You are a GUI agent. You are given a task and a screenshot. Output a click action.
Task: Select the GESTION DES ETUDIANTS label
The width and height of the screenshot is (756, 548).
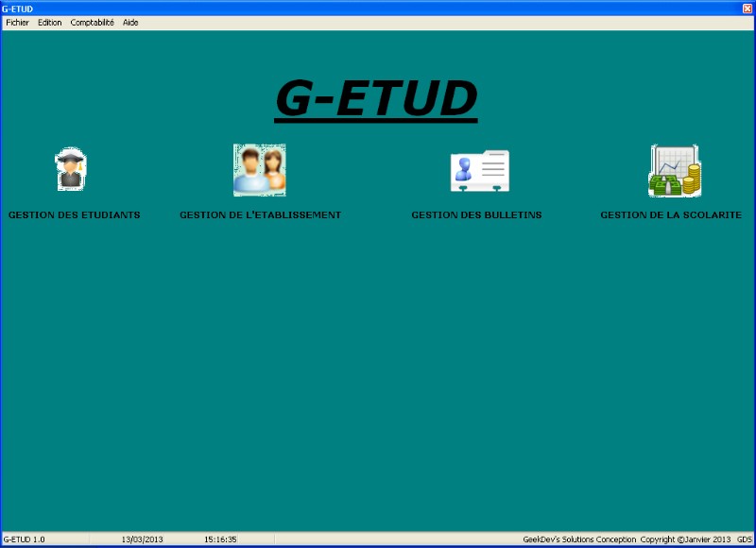[x=74, y=215]
